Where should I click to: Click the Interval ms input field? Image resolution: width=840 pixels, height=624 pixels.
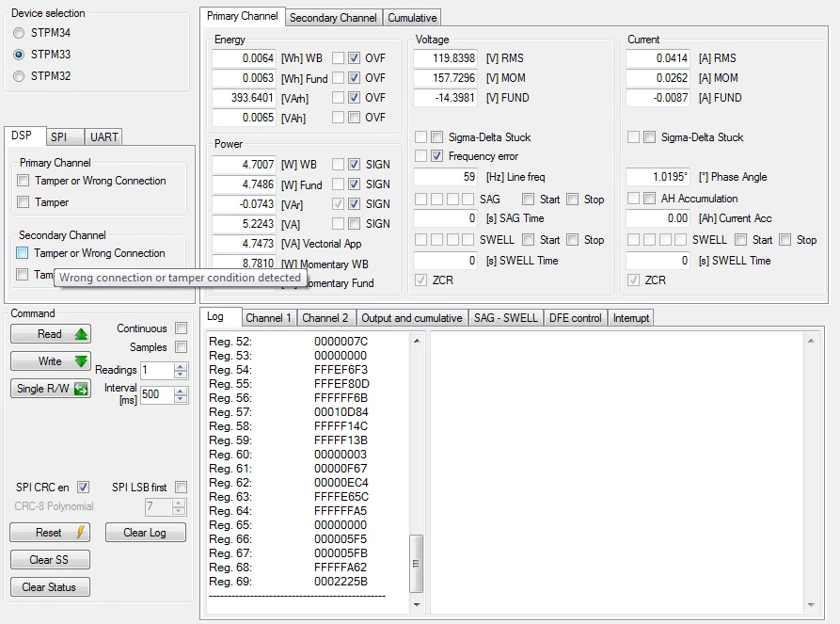157,394
